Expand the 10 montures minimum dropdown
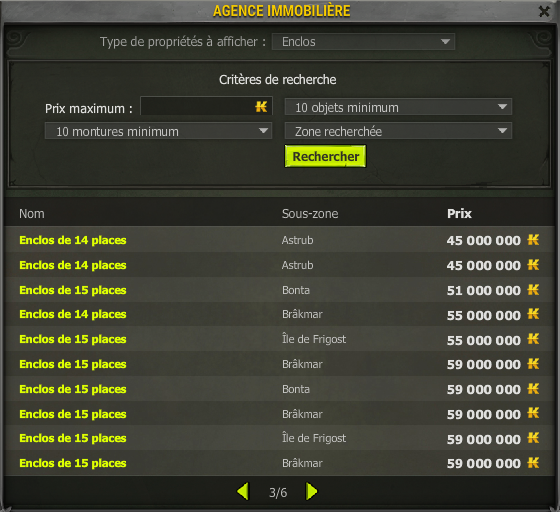 click(x=158, y=131)
